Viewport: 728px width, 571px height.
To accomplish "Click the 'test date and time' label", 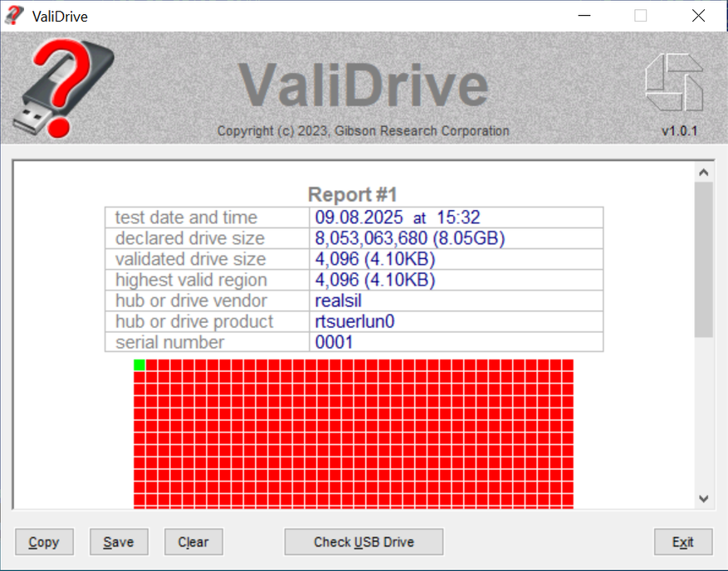I will coord(186,217).
